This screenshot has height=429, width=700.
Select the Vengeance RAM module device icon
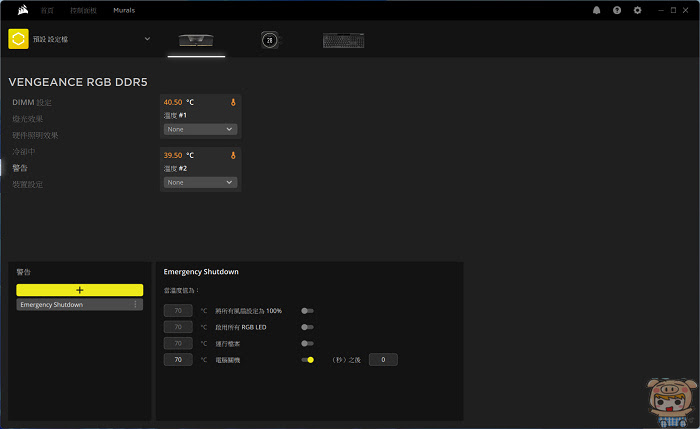tap(196, 40)
